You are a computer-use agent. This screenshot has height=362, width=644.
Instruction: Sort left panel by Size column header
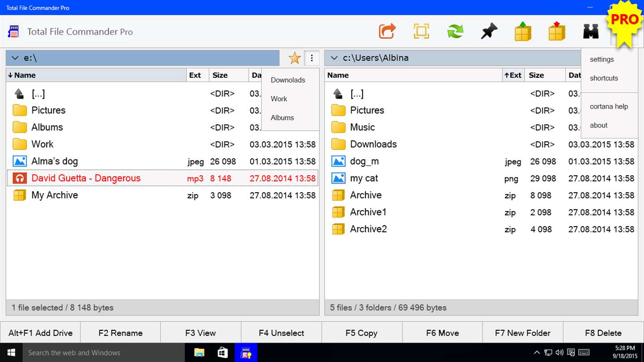click(x=229, y=75)
